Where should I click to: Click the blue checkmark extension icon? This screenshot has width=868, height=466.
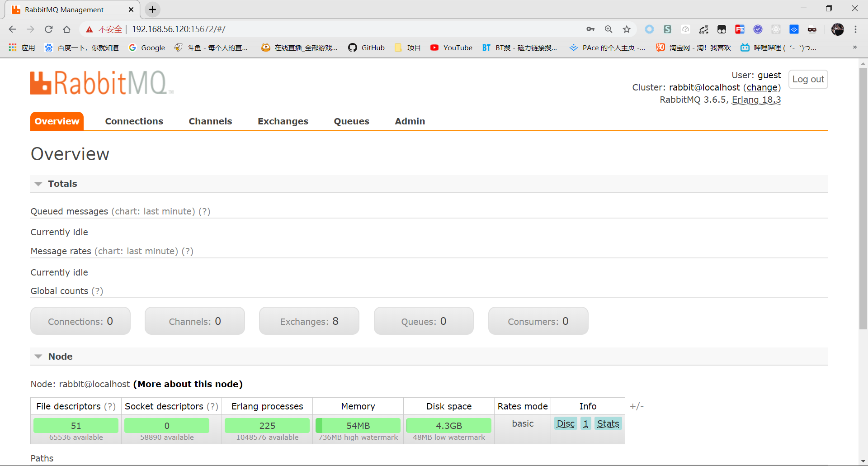(x=758, y=29)
